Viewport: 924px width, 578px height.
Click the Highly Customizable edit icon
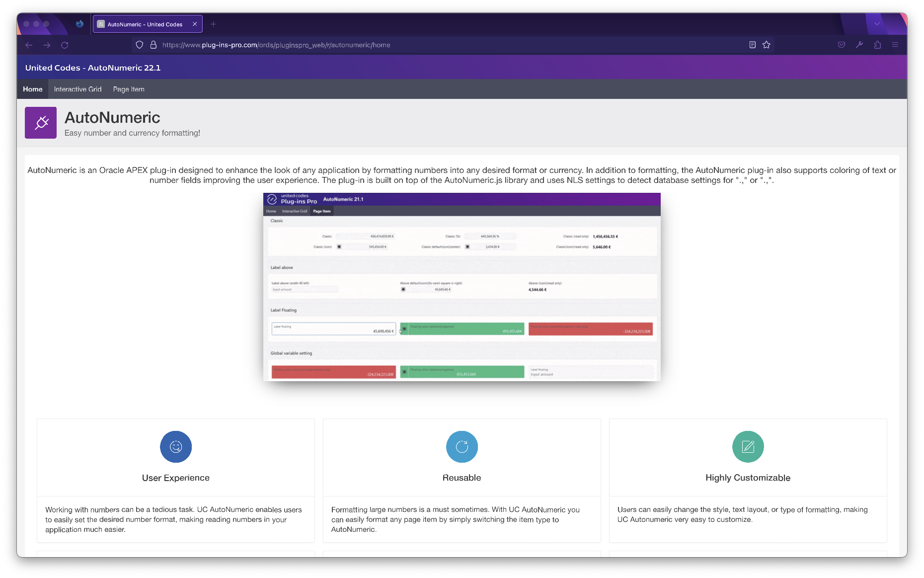[748, 447]
